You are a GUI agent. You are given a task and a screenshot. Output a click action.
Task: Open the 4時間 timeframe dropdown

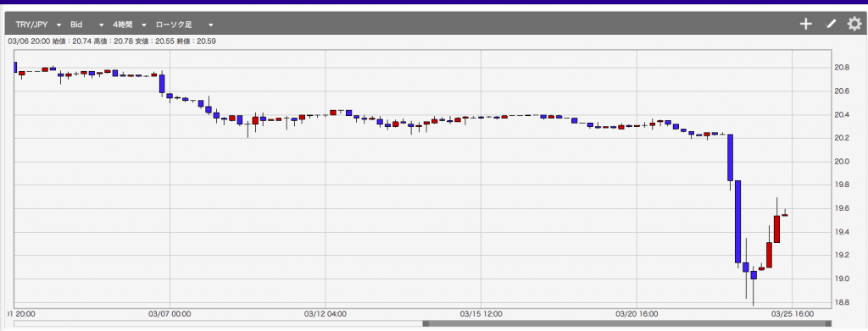(x=130, y=25)
